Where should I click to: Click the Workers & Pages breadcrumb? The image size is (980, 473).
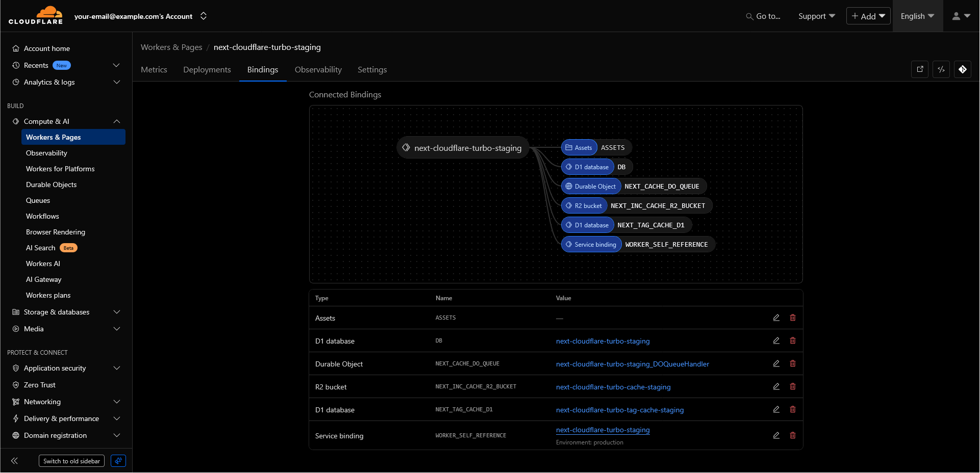click(x=171, y=47)
